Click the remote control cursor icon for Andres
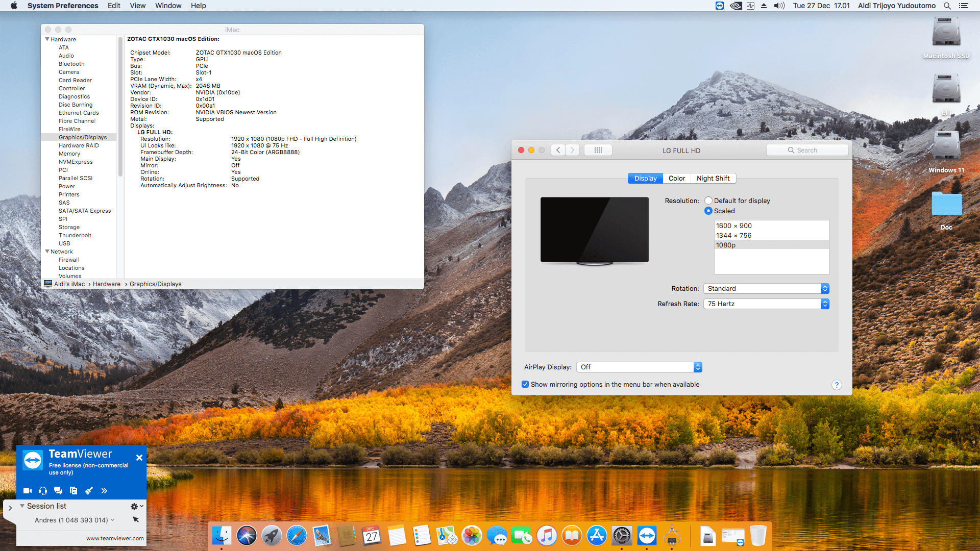This screenshot has width=980, height=551. pyautogui.click(x=136, y=519)
